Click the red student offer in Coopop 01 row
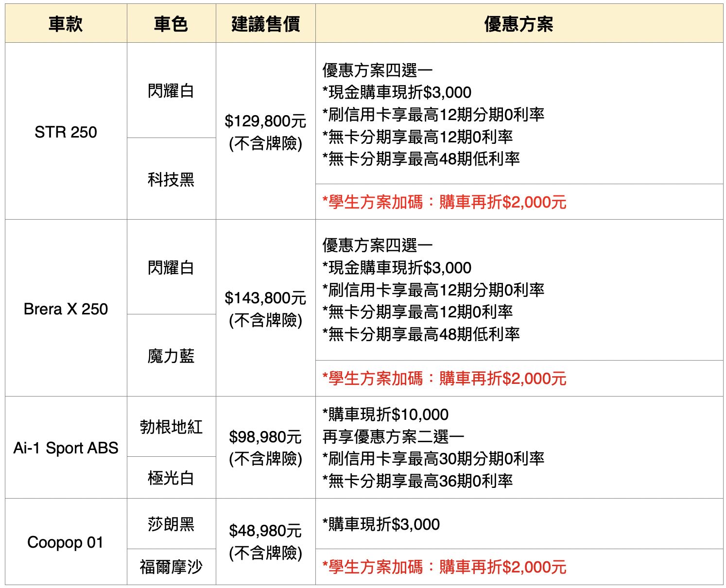 click(445, 567)
